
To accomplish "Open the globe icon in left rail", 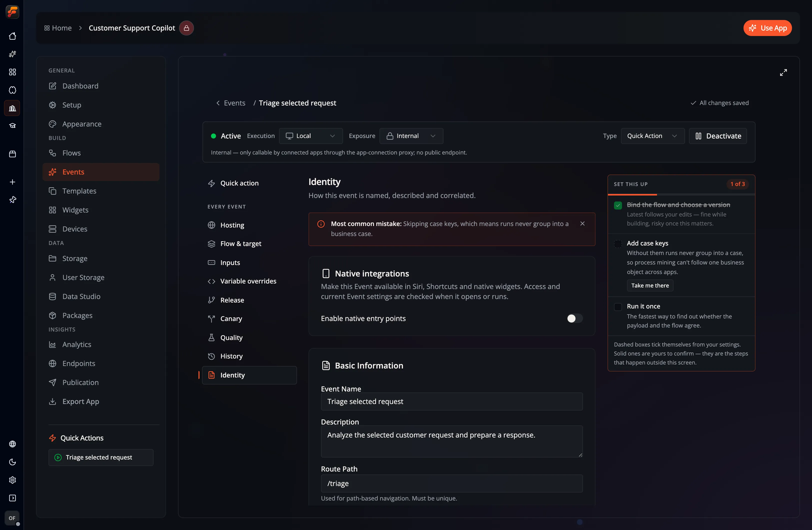I will 12,444.
